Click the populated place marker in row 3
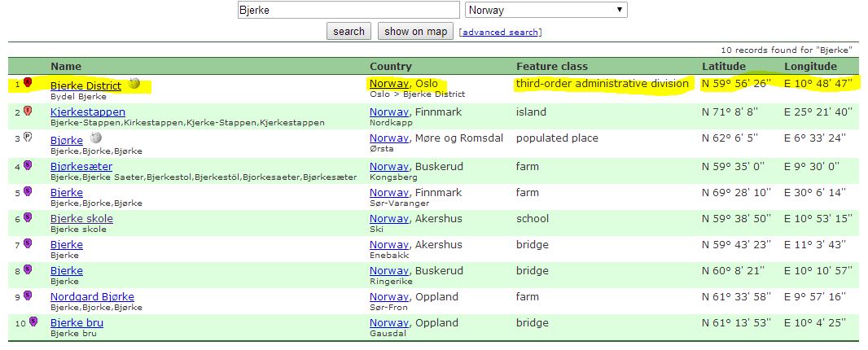Viewport: 868px width, 350px height. 28,138
